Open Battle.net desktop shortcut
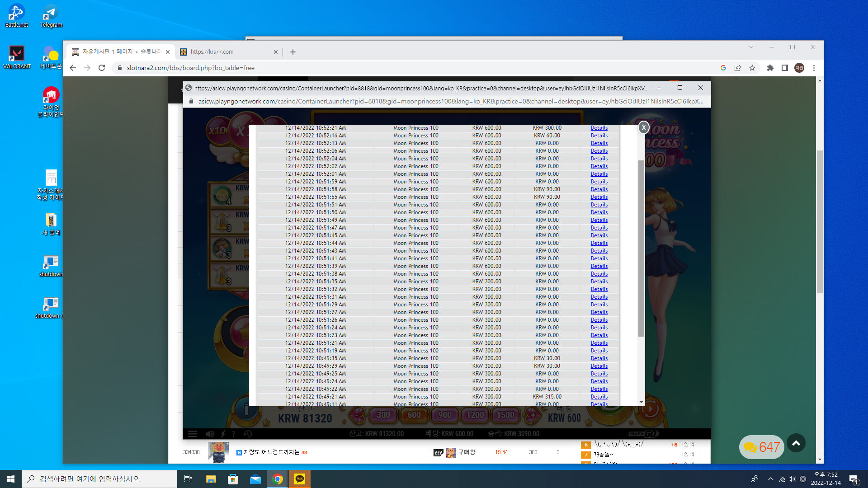 [17, 16]
